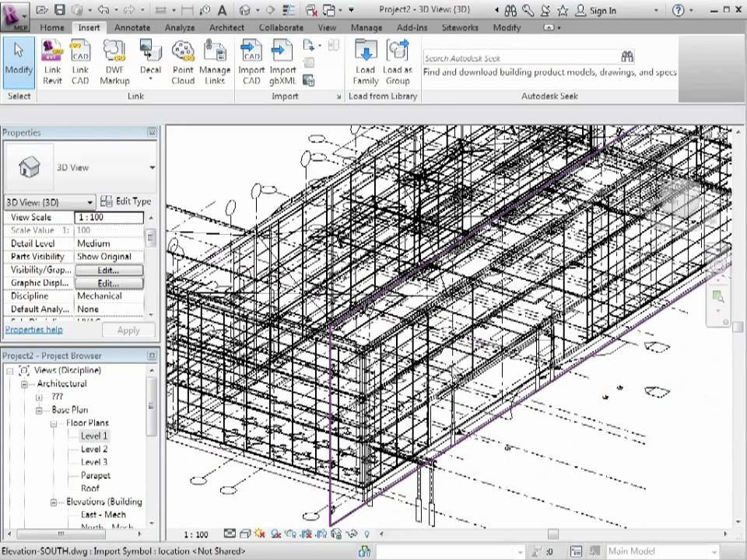Click Sign In in the title bar

click(602, 10)
